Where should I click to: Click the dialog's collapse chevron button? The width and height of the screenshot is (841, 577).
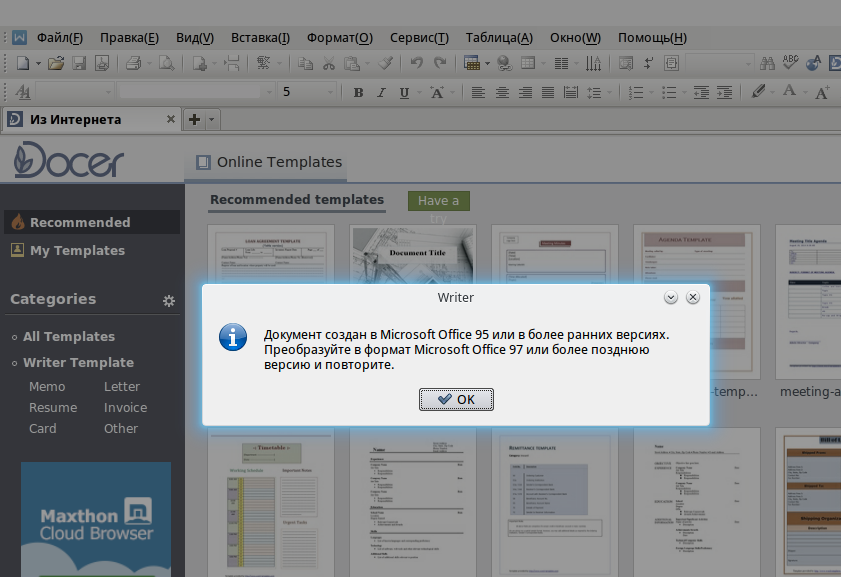pyautogui.click(x=670, y=297)
